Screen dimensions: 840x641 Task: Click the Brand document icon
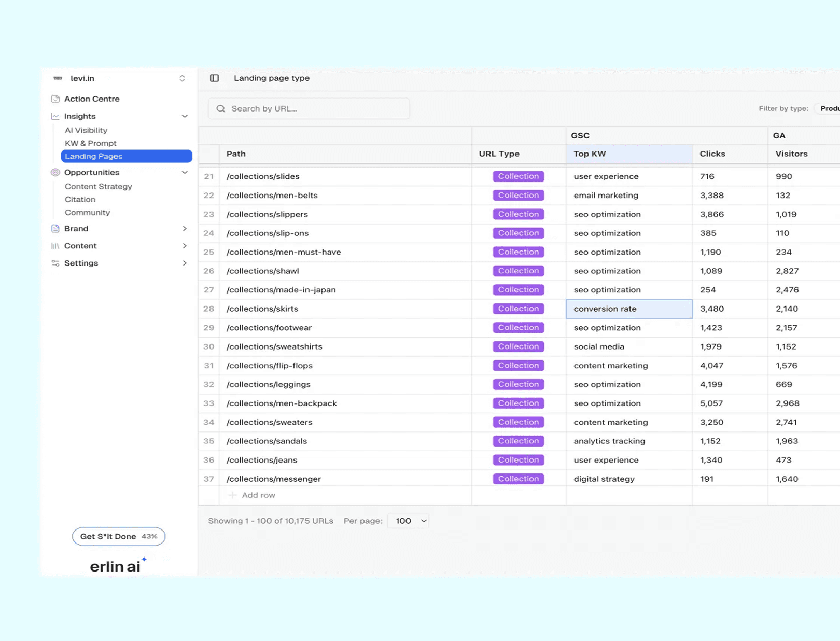[55, 228]
